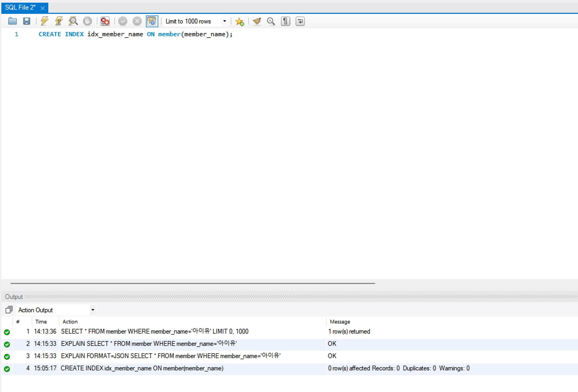This screenshot has width=578, height=392.
Task: Run EXPLAIN on the current statement
Action: tap(73, 21)
